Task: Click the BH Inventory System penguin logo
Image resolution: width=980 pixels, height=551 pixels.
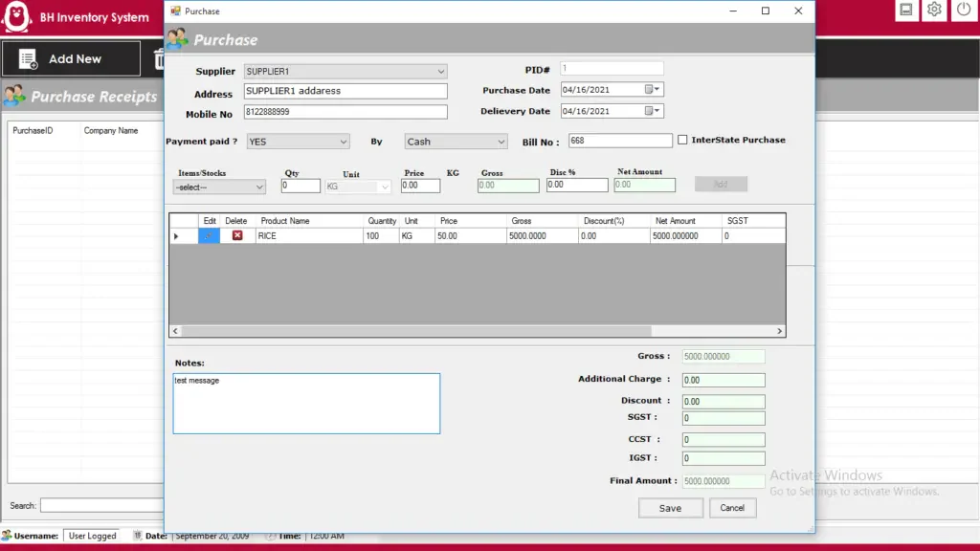Action: click(17, 16)
